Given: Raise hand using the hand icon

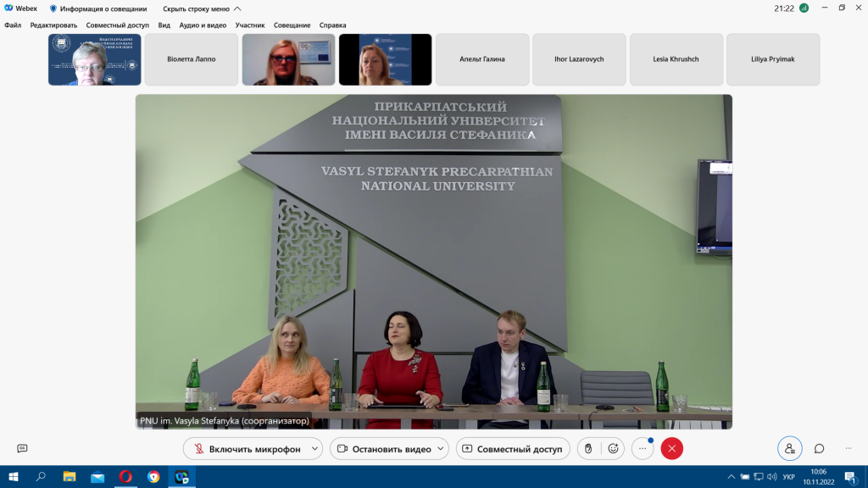Looking at the screenshot, I should [588, 449].
